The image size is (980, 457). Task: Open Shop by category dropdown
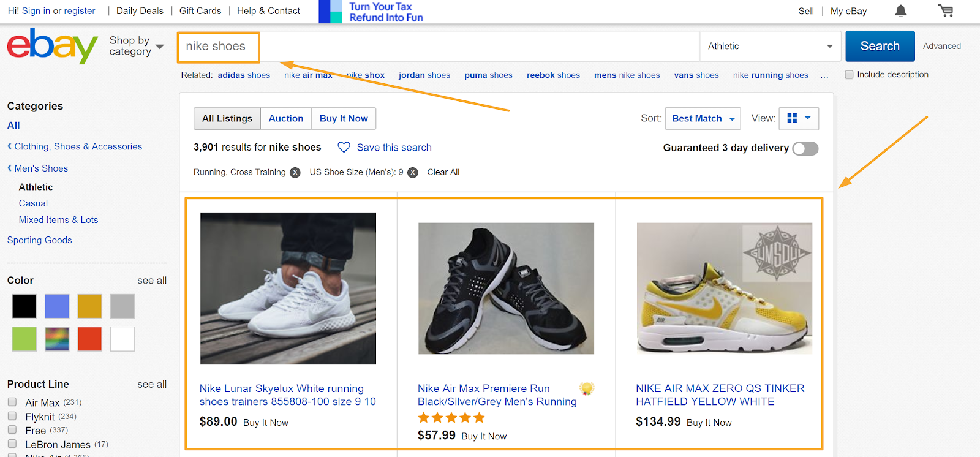(x=137, y=46)
